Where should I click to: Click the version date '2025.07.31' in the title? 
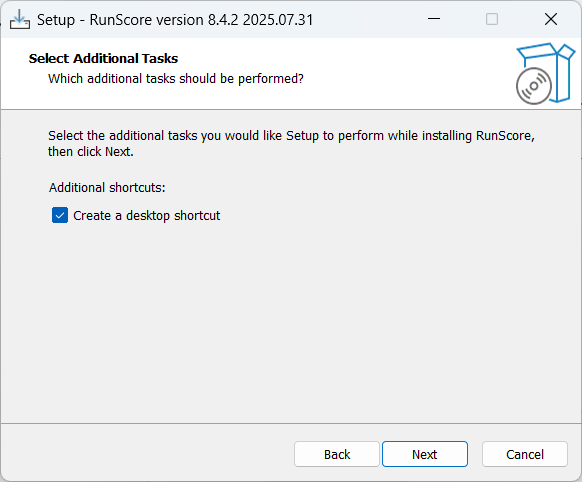click(278, 20)
